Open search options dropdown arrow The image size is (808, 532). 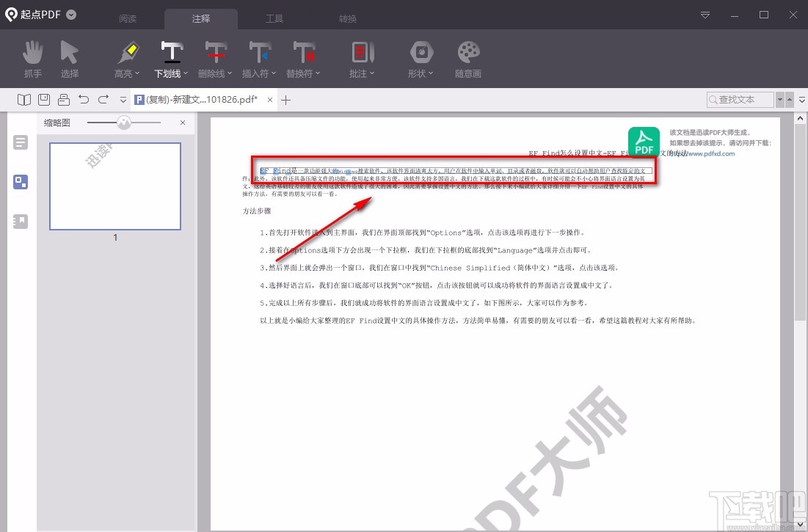click(779, 100)
